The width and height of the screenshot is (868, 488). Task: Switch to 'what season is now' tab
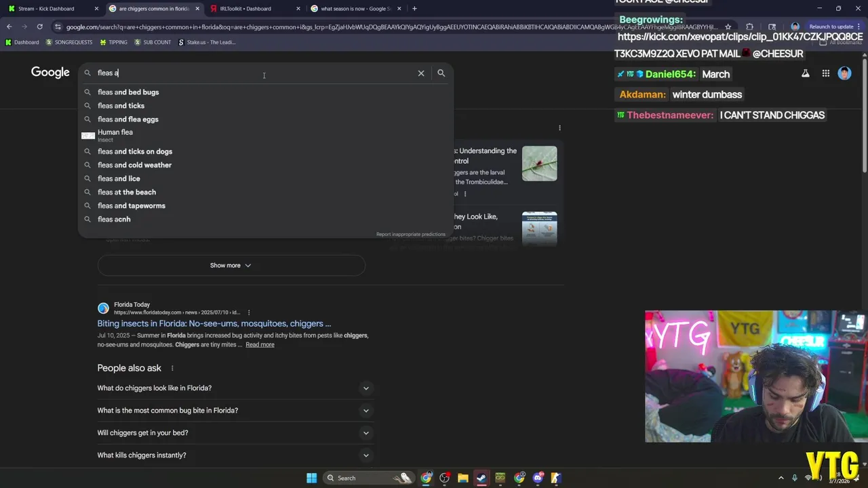pyautogui.click(x=356, y=9)
